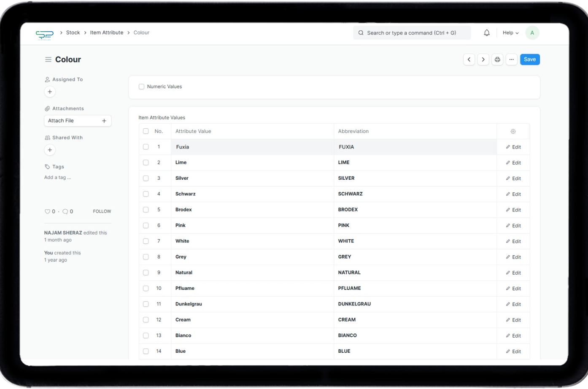Edit the Pfluame row

click(513, 289)
